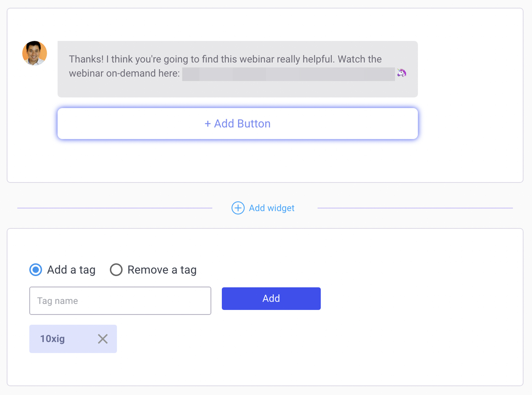
Task: Select the Add a tag radio button
Action: pos(36,270)
